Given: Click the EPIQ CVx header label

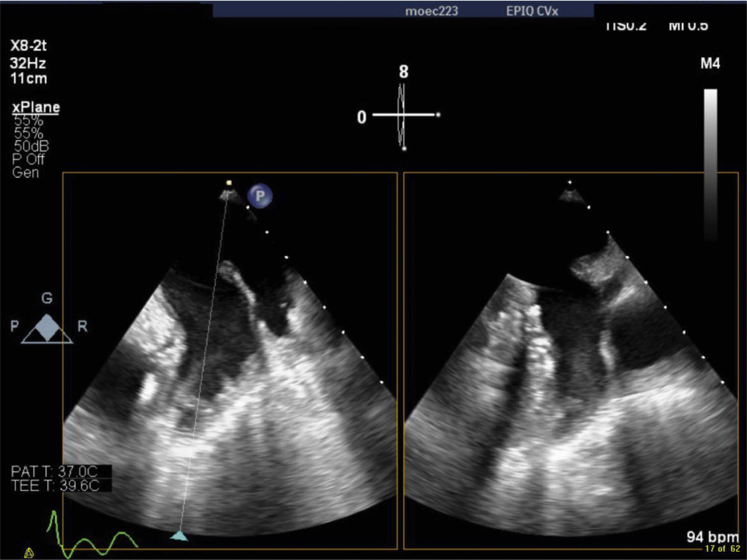Looking at the screenshot, I should [532, 11].
